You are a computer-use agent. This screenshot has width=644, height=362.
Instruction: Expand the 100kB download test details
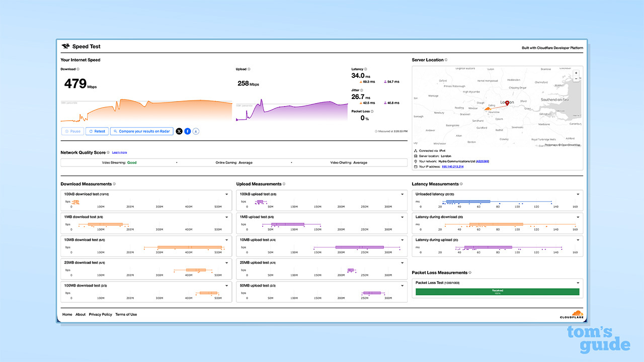[227, 194]
